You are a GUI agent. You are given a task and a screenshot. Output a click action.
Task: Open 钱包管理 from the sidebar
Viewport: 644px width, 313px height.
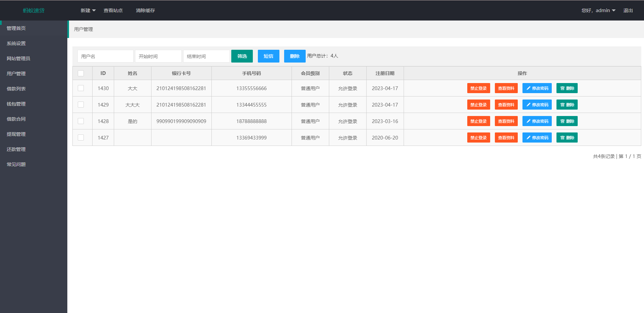tap(16, 104)
